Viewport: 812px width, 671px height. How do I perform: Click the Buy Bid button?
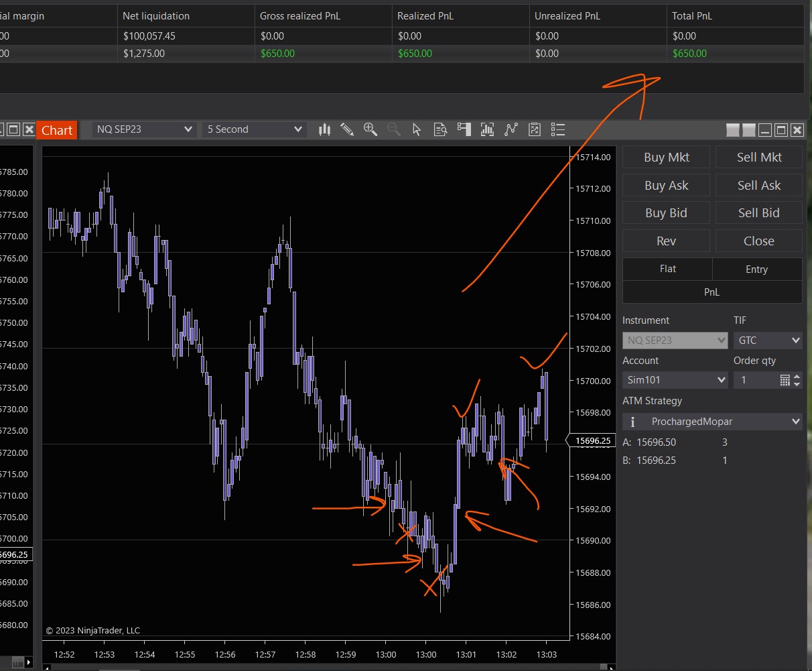[x=667, y=212]
